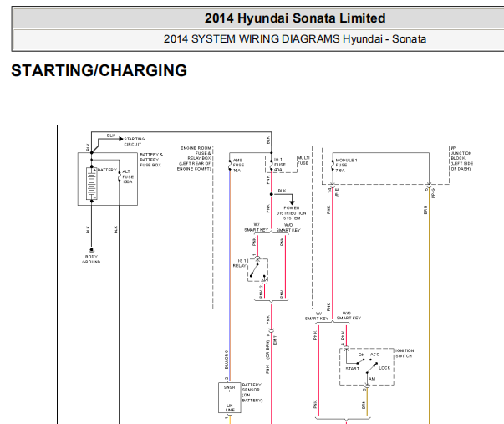Click the "LIN LINE" text in the sensor box
This screenshot has height=424, width=504.
click(x=230, y=407)
